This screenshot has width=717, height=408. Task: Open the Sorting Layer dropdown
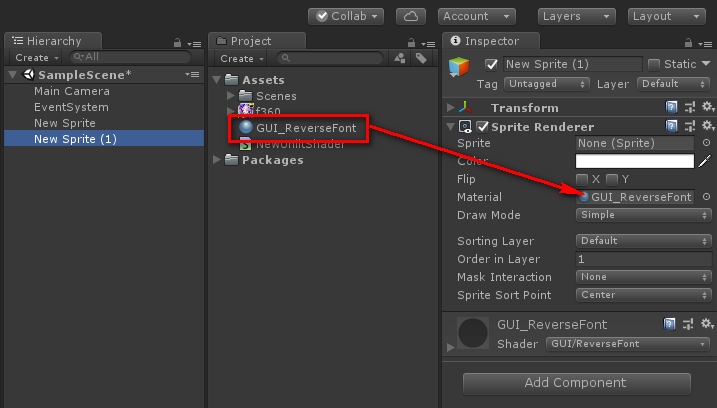(x=643, y=241)
